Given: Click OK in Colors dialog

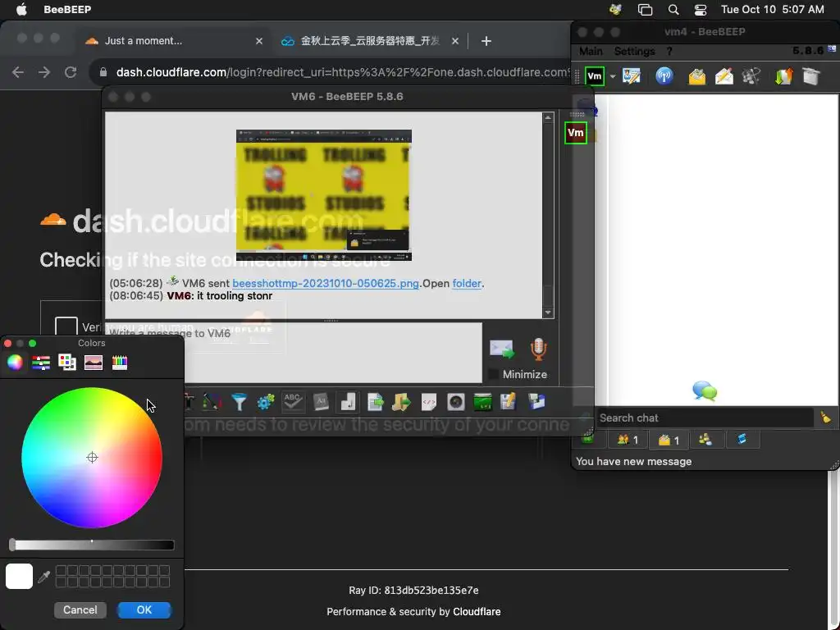Looking at the screenshot, I should pos(144,609).
